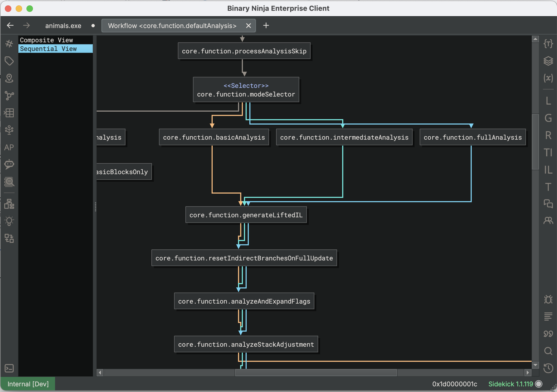
Task: Open the Tags sidebar icon
Action: coord(9,61)
